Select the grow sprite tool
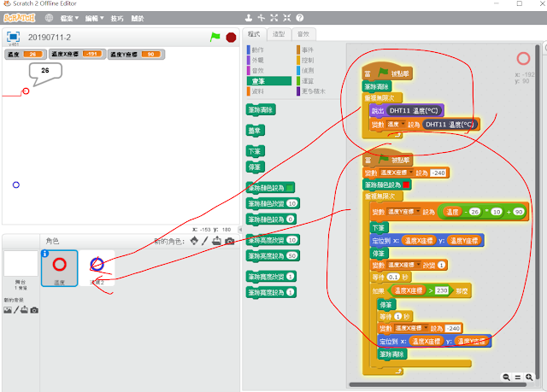This screenshot has width=547, height=392. pyautogui.click(x=274, y=18)
